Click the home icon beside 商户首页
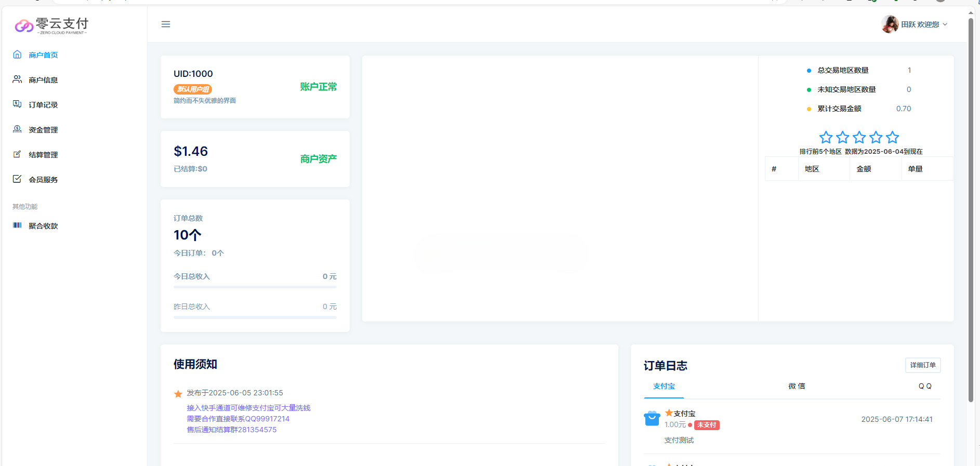The width and height of the screenshot is (980, 466). (x=17, y=55)
